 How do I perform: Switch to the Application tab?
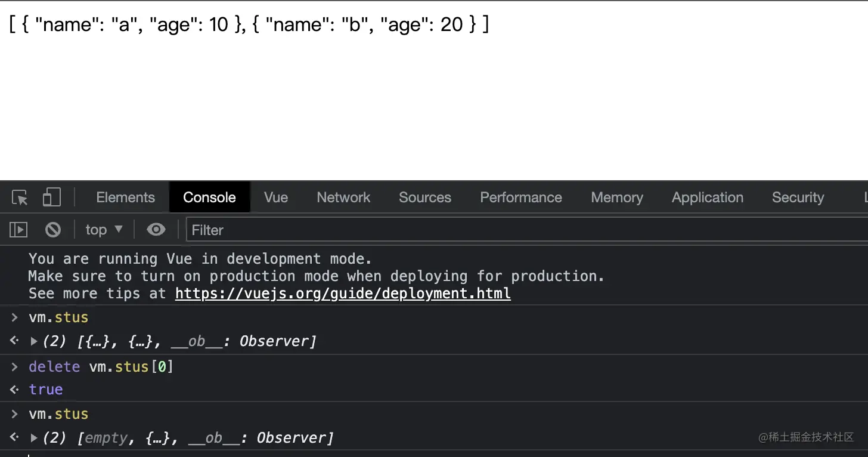pos(708,197)
